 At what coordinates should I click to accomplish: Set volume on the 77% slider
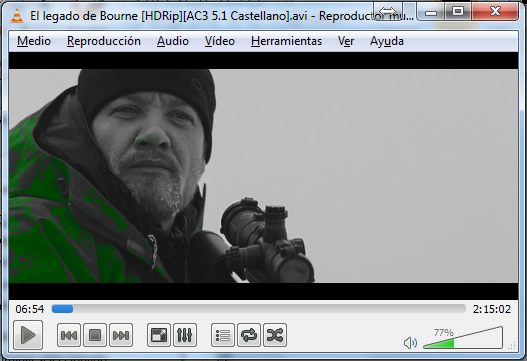(463, 338)
